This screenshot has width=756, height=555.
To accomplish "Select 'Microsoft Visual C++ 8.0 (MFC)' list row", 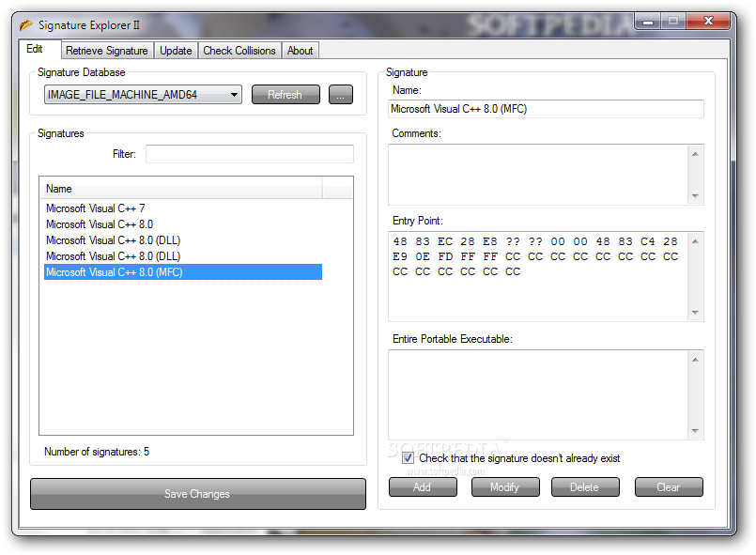I will [183, 272].
